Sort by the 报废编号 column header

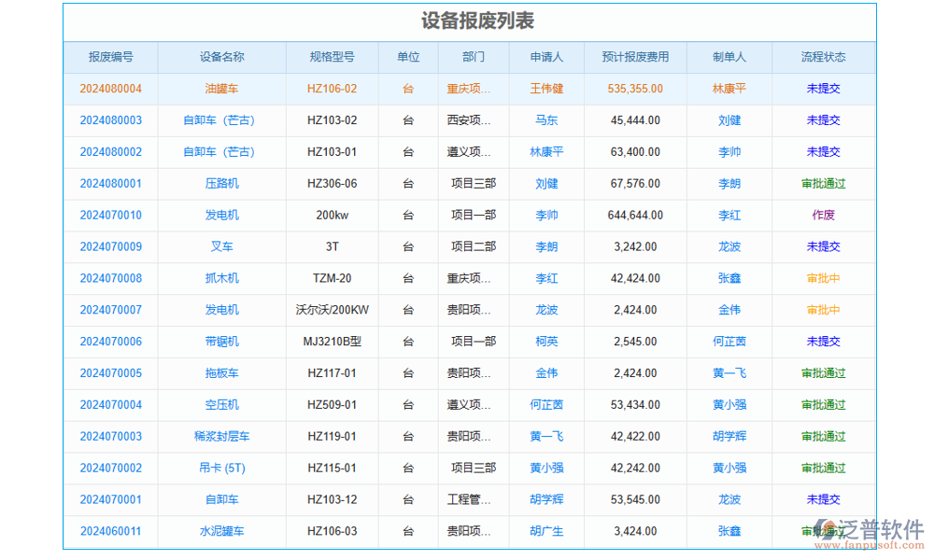point(109,57)
